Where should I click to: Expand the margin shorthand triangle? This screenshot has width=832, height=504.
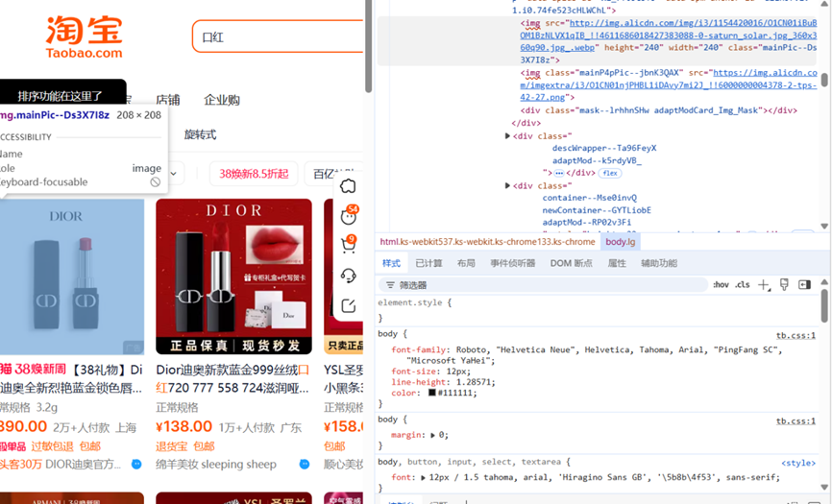click(432, 435)
